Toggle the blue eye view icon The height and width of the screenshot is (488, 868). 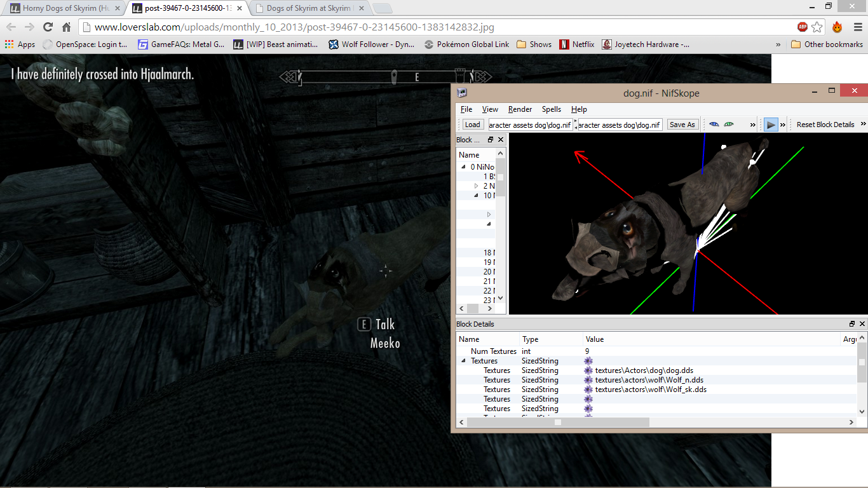click(x=714, y=125)
